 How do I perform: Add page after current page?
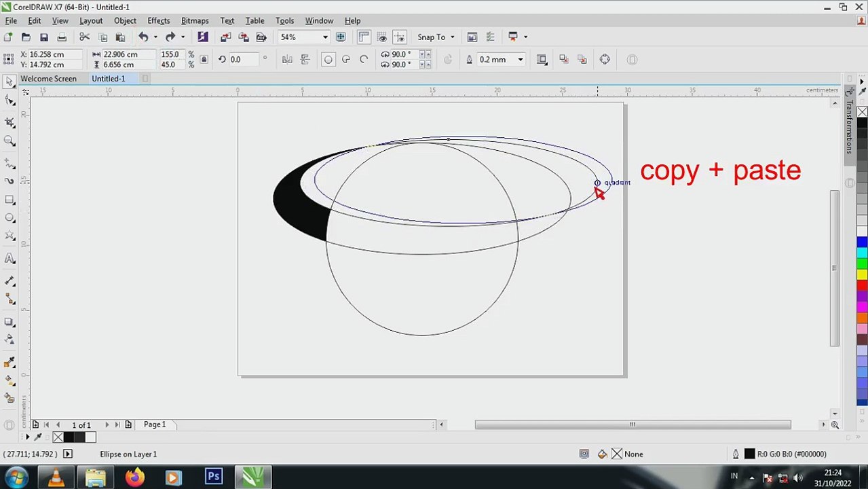tap(128, 425)
